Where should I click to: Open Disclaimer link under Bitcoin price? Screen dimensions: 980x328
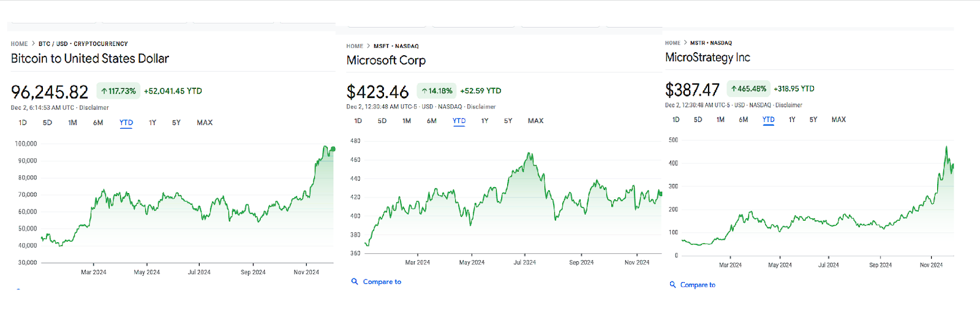pyautogui.click(x=94, y=107)
